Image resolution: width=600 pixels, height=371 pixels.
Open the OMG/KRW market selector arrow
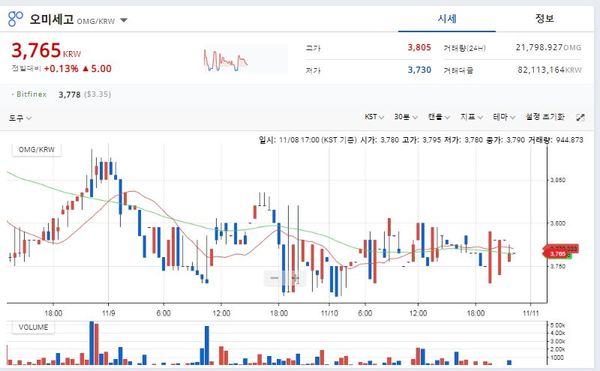[124, 20]
